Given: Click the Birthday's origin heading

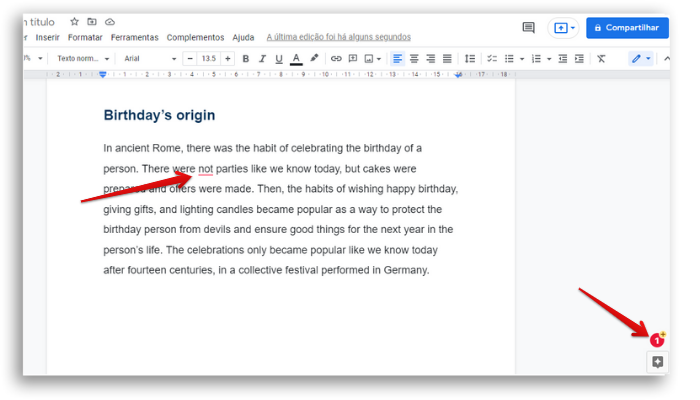Looking at the screenshot, I should pyautogui.click(x=159, y=115).
